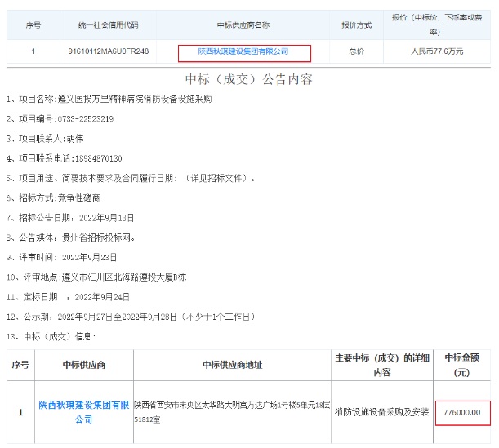
Task: Click the 中标供应商地址 column header
Action: 232,364
